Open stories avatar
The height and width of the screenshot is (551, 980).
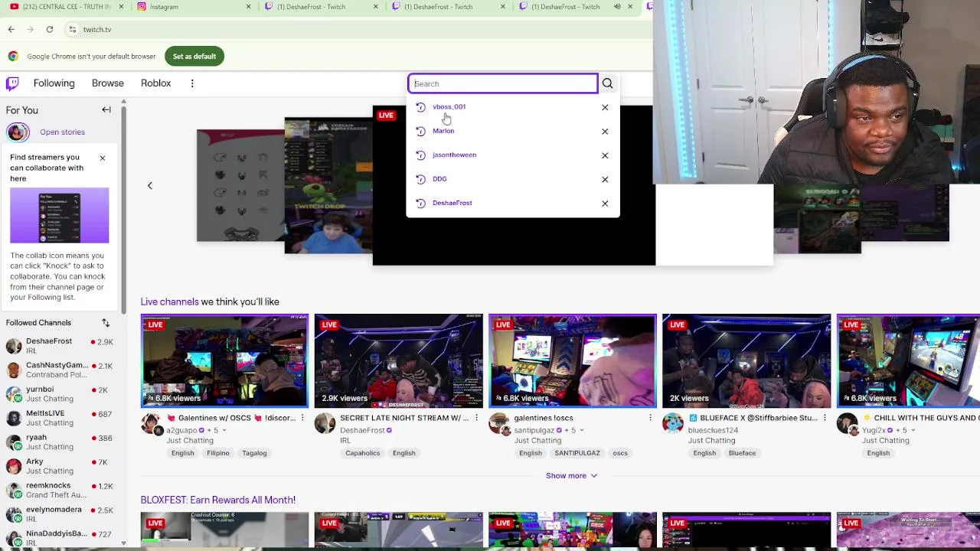18,132
